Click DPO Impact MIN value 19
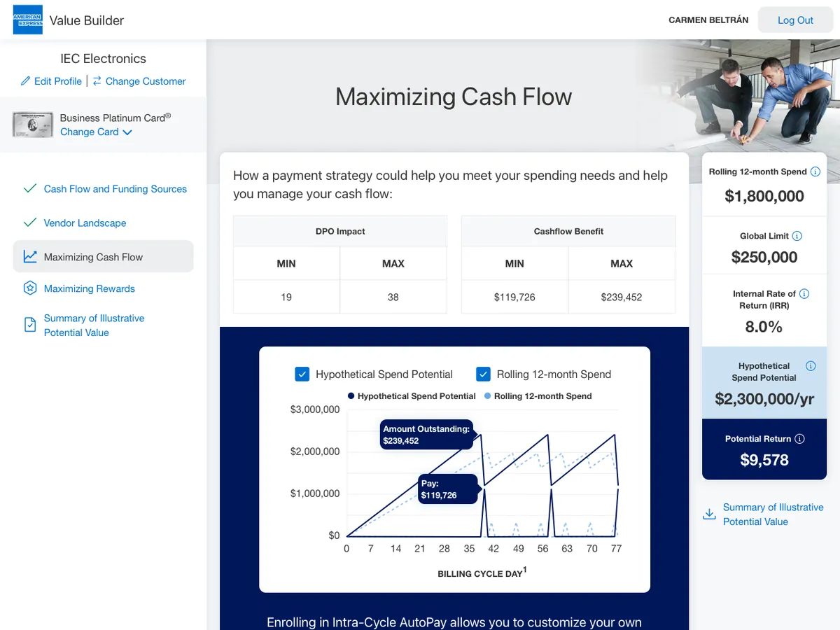The image size is (840, 630). 286,297
